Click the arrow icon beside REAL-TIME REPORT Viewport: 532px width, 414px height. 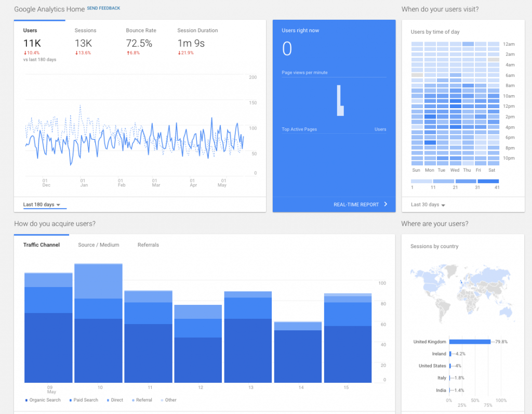pyautogui.click(x=385, y=204)
